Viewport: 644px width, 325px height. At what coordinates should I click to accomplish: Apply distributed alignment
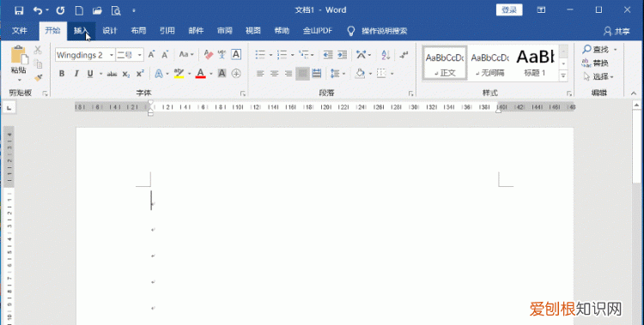317,74
